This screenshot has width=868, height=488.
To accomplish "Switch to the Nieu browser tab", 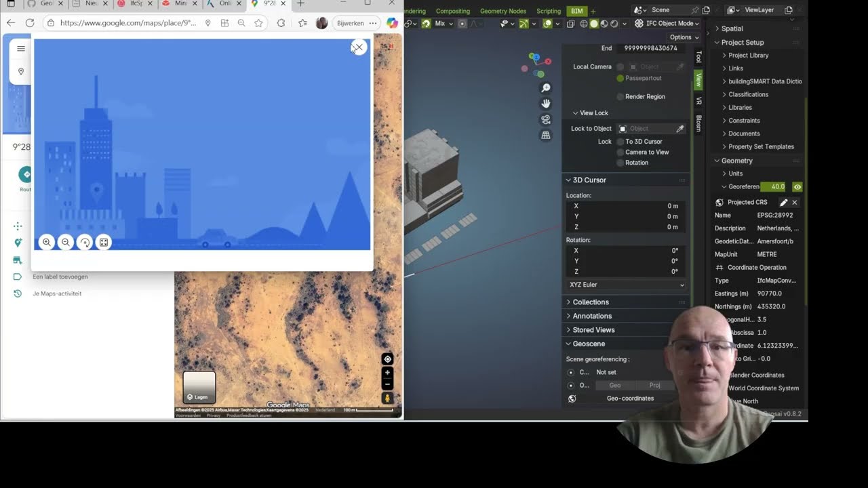I will click(x=90, y=4).
